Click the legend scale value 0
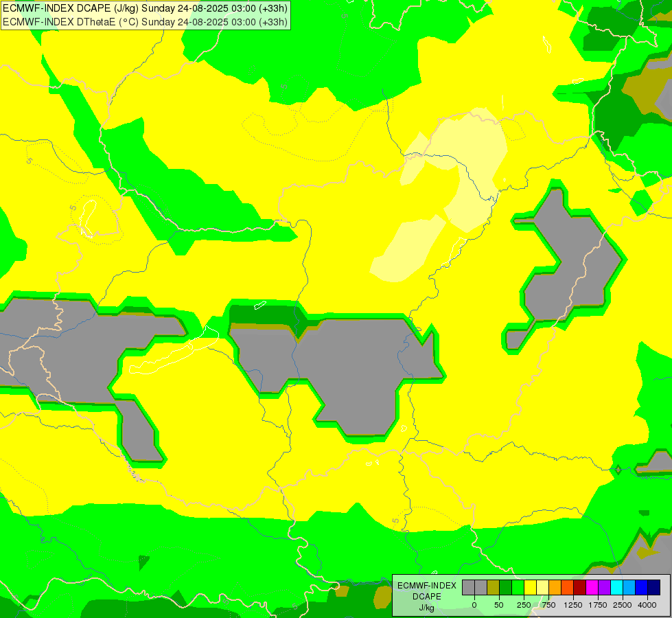 474,605
